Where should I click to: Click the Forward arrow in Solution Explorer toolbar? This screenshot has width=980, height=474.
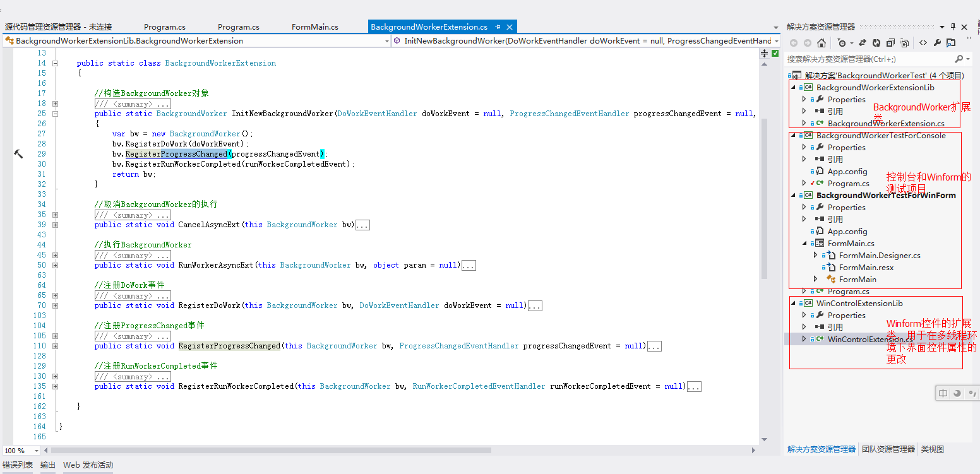click(x=808, y=43)
